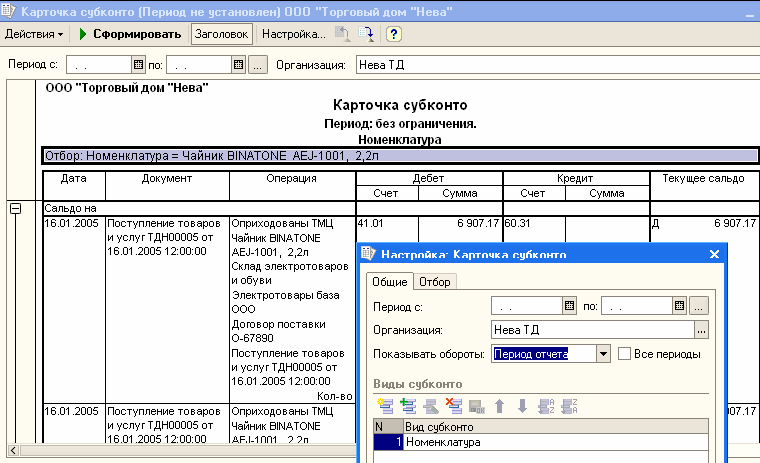Click the help question mark icon
This screenshot has height=463, width=760.
[394, 33]
